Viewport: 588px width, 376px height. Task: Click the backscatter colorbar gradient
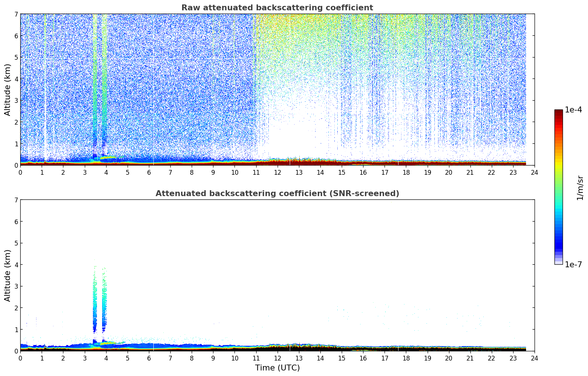tap(559, 187)
